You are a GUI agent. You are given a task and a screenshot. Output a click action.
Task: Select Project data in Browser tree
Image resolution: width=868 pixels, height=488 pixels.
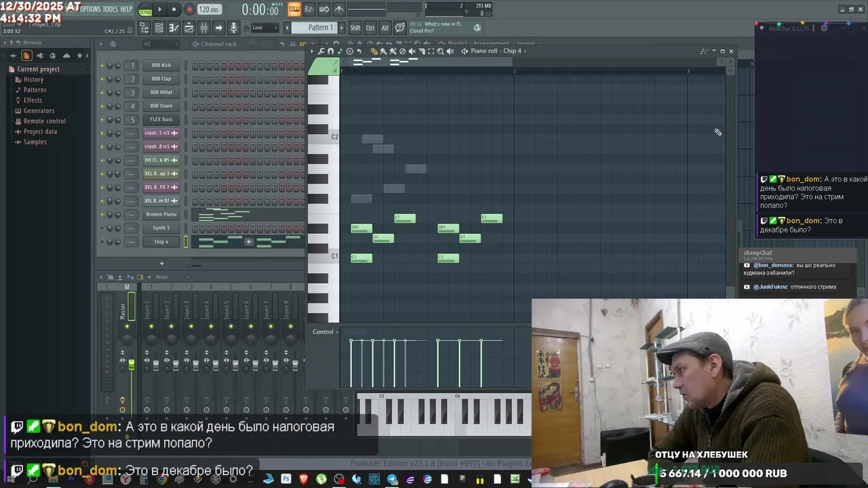(x=41, y=131)
